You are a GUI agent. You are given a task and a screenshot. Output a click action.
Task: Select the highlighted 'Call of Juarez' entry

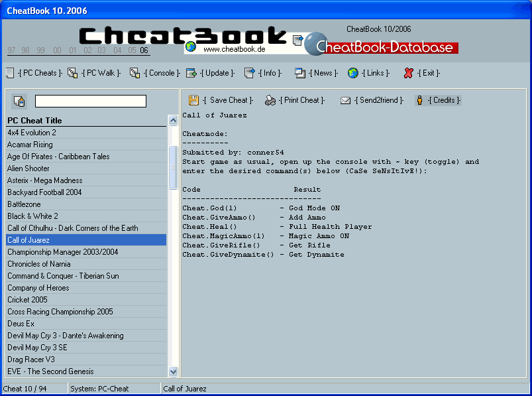86,239
